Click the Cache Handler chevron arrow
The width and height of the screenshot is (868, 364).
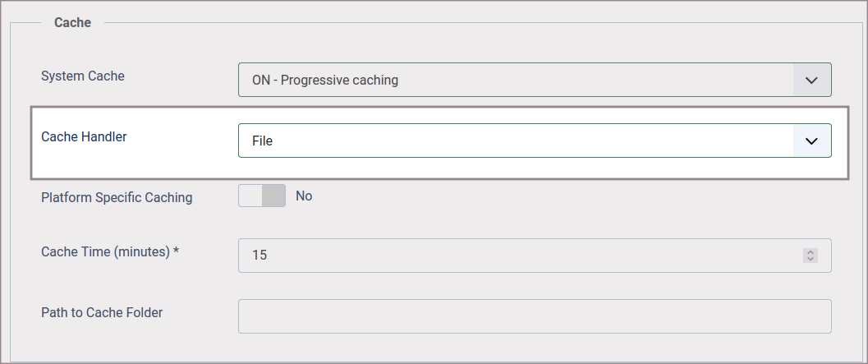[812, 141]
